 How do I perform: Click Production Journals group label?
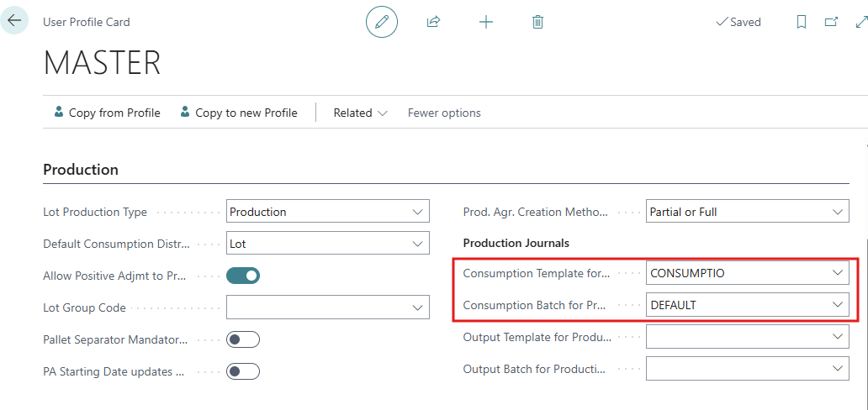click(x=516, y=243)
